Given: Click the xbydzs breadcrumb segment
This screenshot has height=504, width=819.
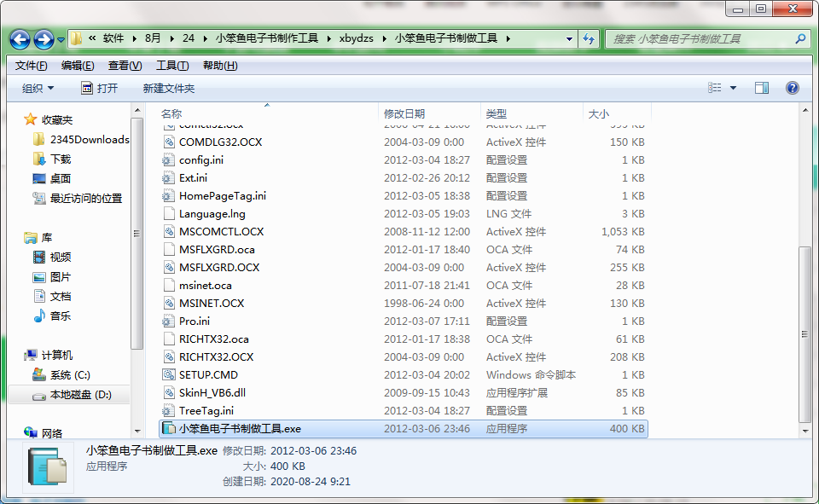Looking at the screenshot, I should coord(357,38).
